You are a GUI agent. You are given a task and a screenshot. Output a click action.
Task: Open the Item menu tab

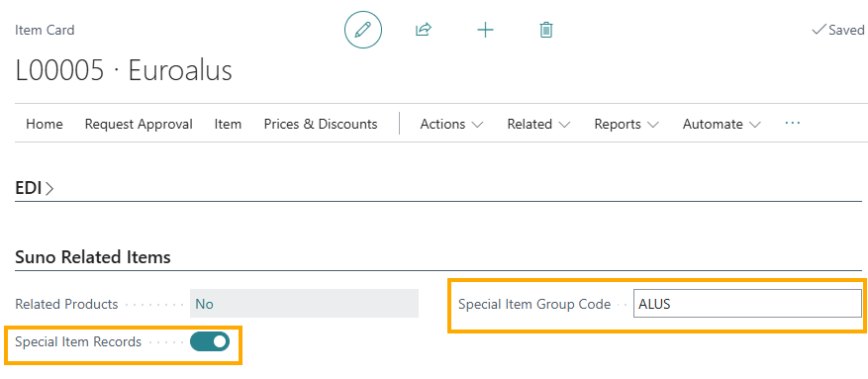(228, 125)
